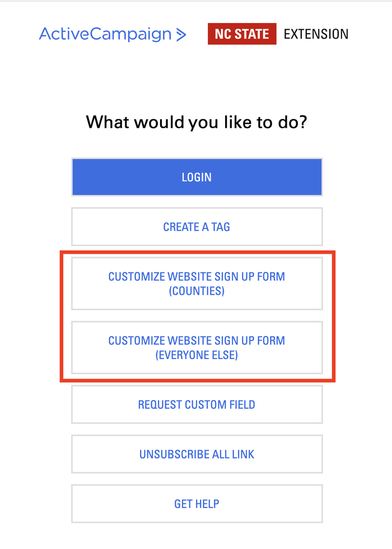The image size is (392, 549).
Task: Select GET HELP
Action: (197, 503)
